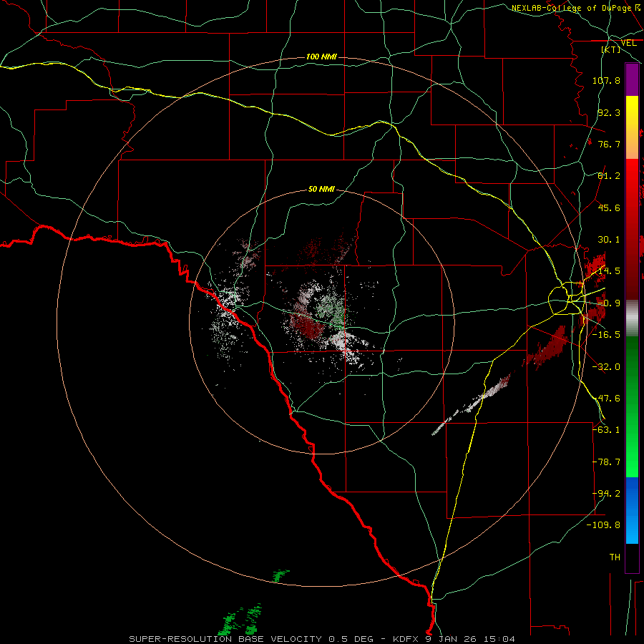This screenshot has height=644, width=644.
Task: Click the -78.7 scale value
Action: point(606,462)
